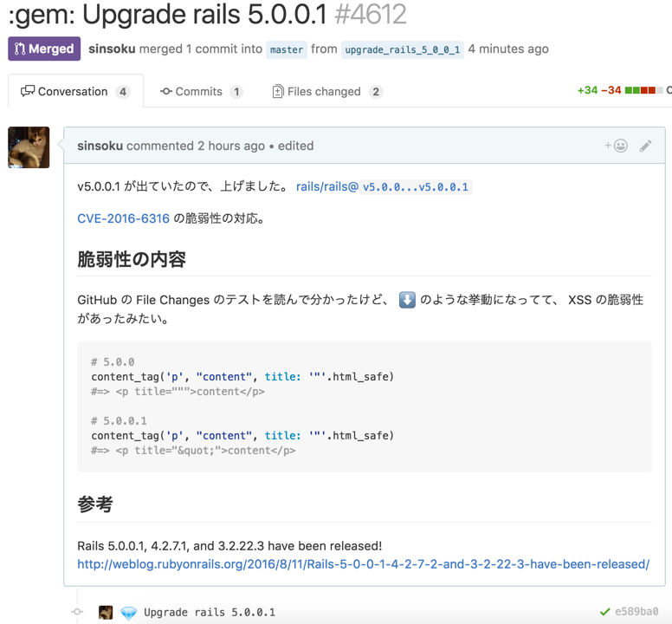Click 'Rails 5.0.0.1, 4.2.7.1, and 3.2.22.3' text

[171, 546]
